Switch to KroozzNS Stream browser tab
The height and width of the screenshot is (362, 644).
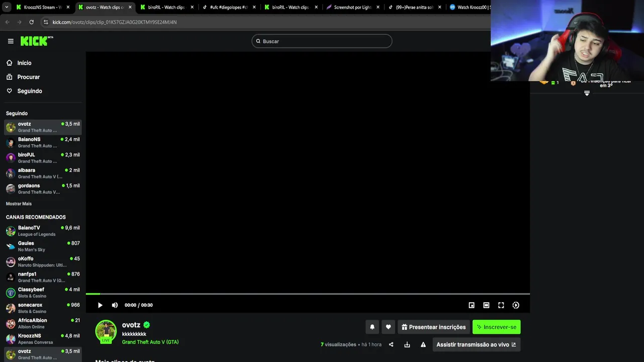click(42, 7)
